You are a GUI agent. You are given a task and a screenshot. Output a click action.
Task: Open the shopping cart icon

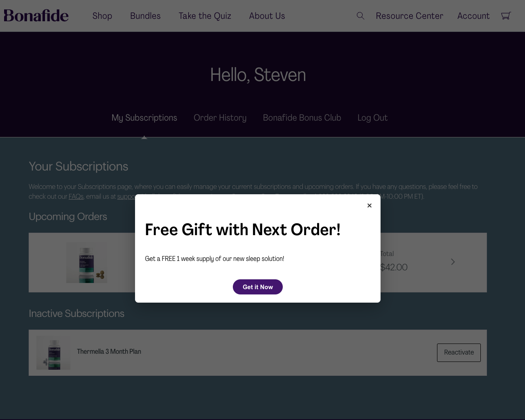(x=506, y=16)
